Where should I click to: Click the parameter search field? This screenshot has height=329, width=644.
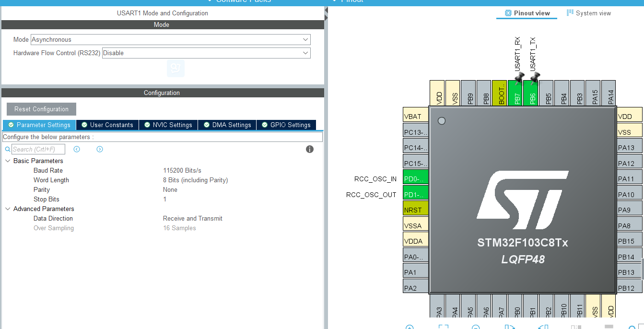click(38, 149)
